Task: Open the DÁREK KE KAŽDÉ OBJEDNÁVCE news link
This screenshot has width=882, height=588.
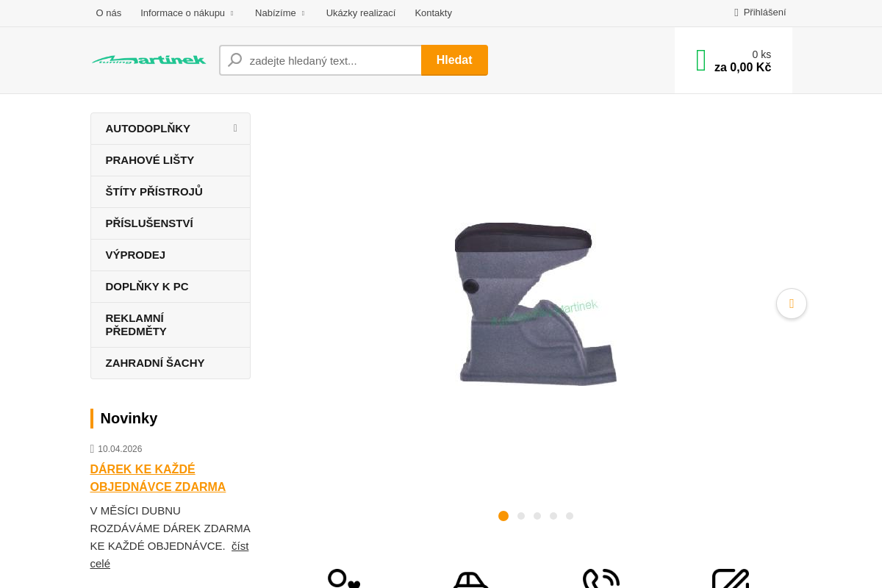Action: pos(157,478)
